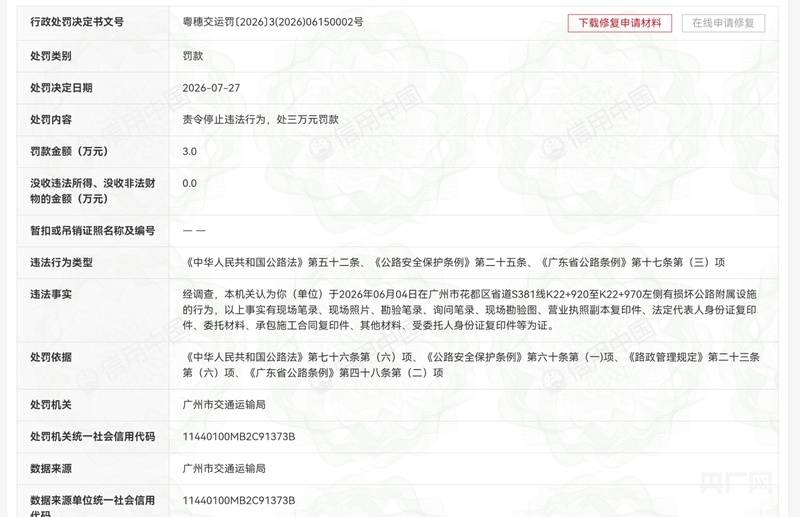This screenshot has width=800, height=517.
Task: Click the 处罚类别 row label
Action: tap(51, 56)
